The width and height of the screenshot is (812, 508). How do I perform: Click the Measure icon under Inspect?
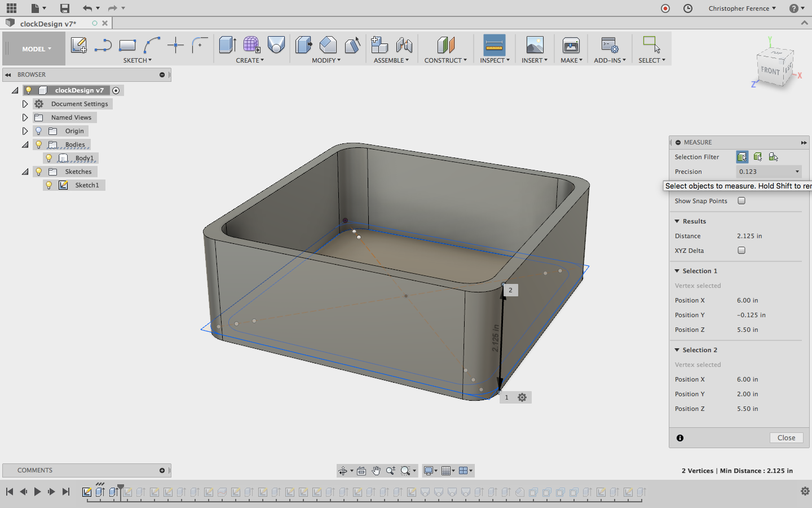pyautogui.click(x=494, y=45)
